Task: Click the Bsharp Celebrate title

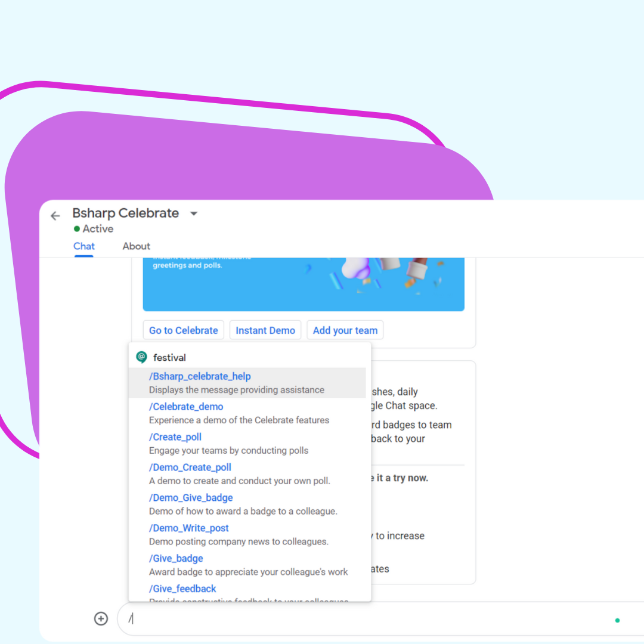Action: (126, 213)
